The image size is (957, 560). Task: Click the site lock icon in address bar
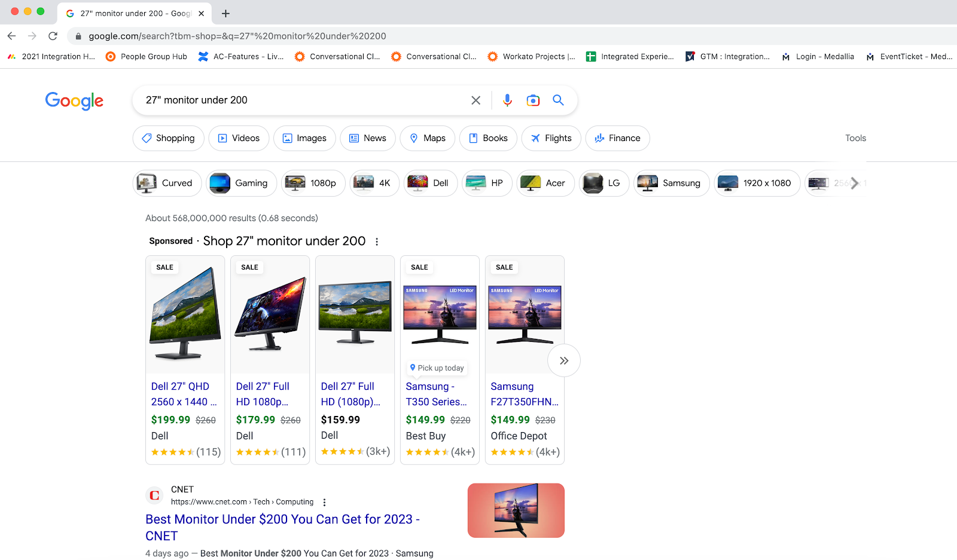pos(78,36)
